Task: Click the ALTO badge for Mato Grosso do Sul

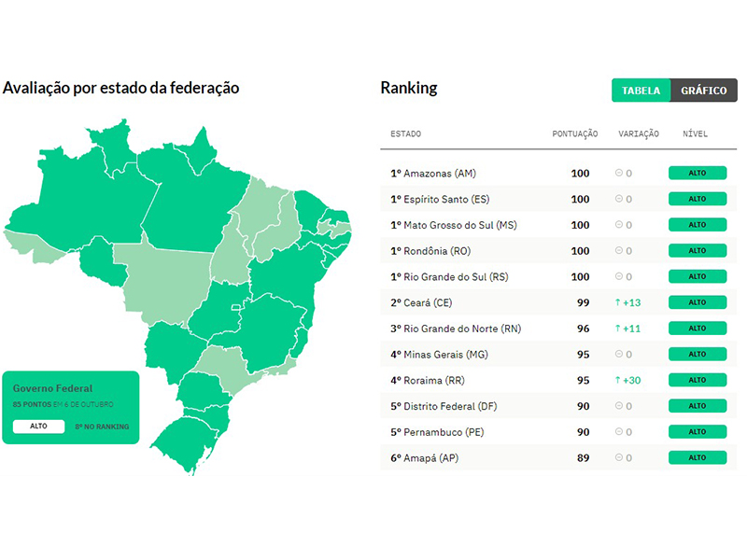Action: point(697,225)
